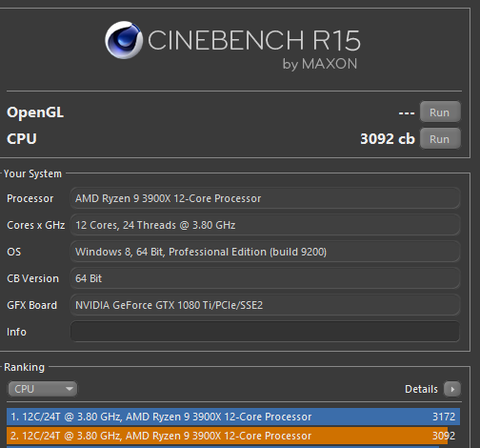Click the by MAXON text
Screen dimensions: 480x448
320,64
